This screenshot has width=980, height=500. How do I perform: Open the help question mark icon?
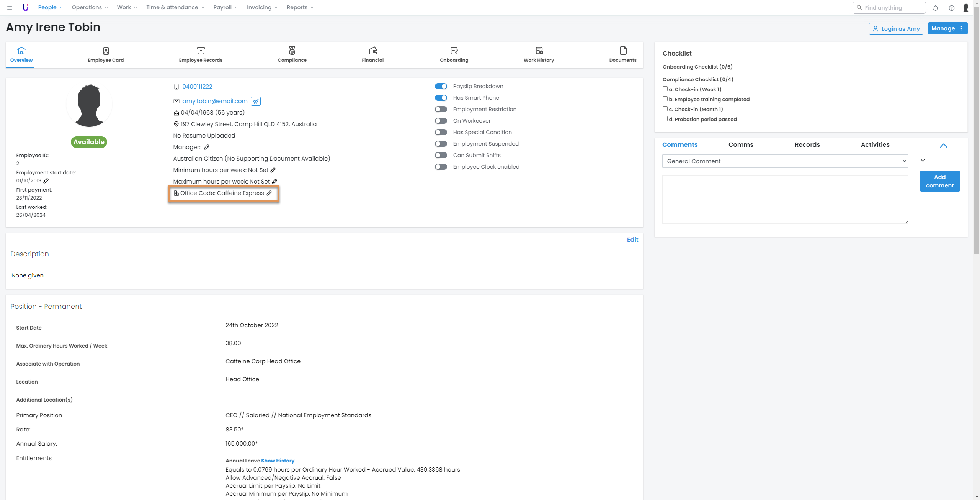[951, 8]
